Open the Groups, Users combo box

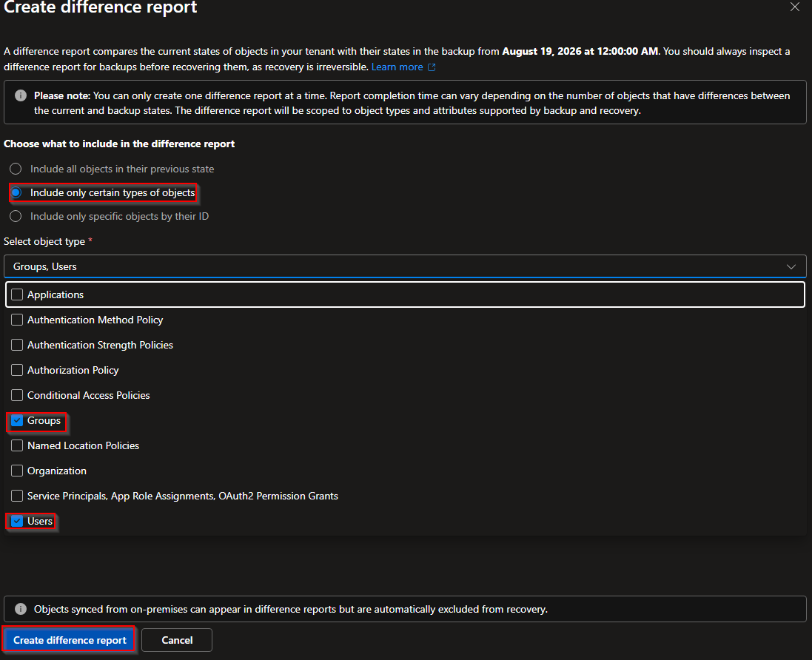[405, 266]
